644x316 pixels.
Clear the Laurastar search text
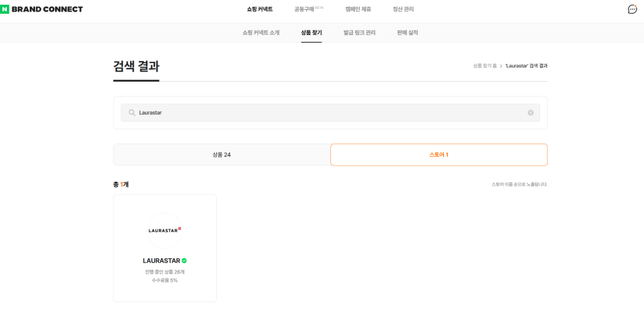(x=530, y=113)
